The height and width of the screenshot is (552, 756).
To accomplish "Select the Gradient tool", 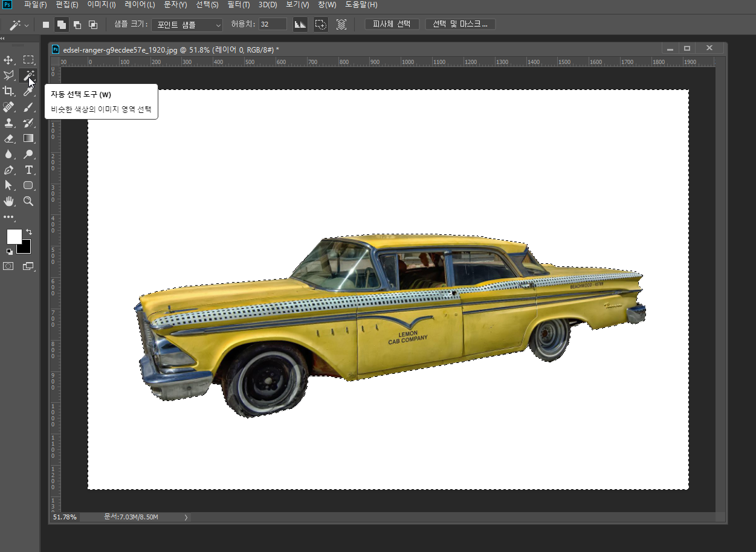I will pos(28,138).
